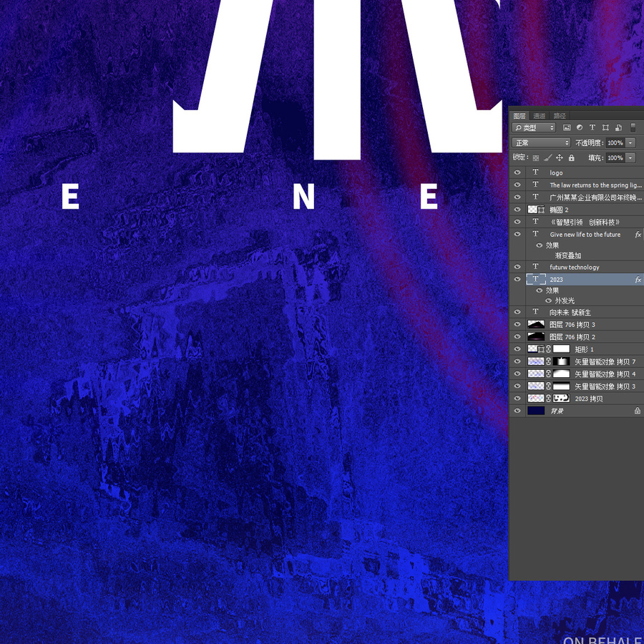Image resolution: width=644 pixels, height=644 pixels.
Task: Filter layers by text type icon
Action: 592,128
